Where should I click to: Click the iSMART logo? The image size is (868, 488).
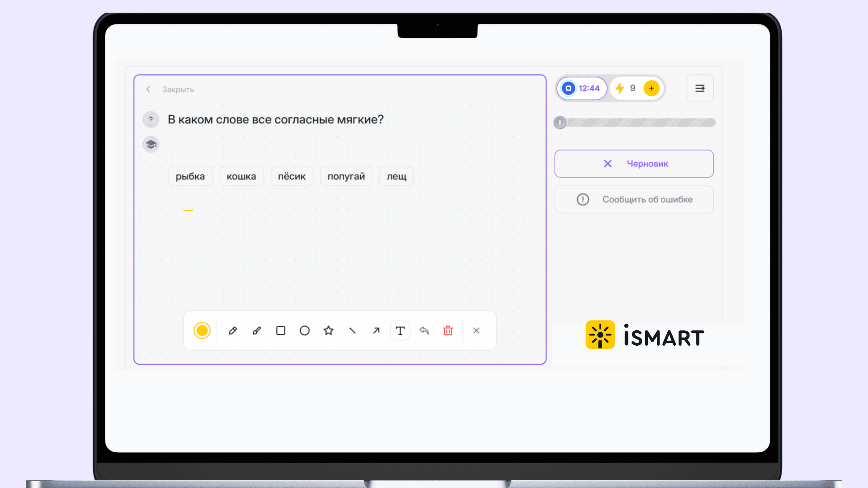(x=645, y=335)
